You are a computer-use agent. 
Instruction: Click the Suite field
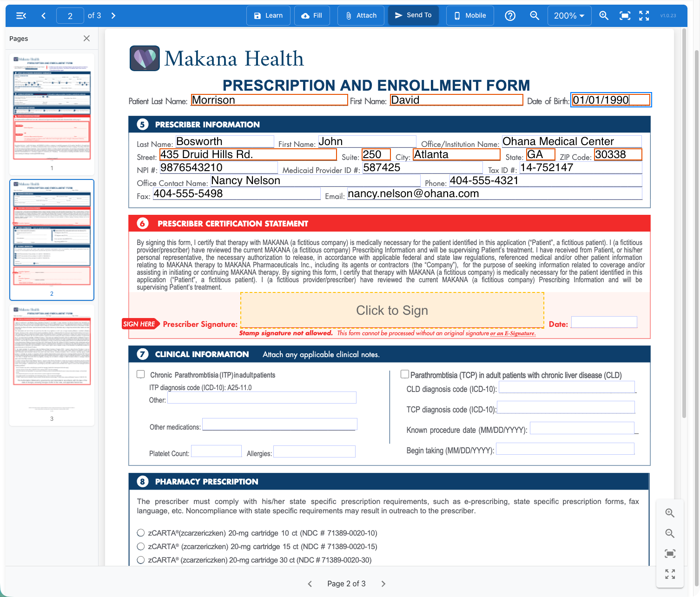376,154
